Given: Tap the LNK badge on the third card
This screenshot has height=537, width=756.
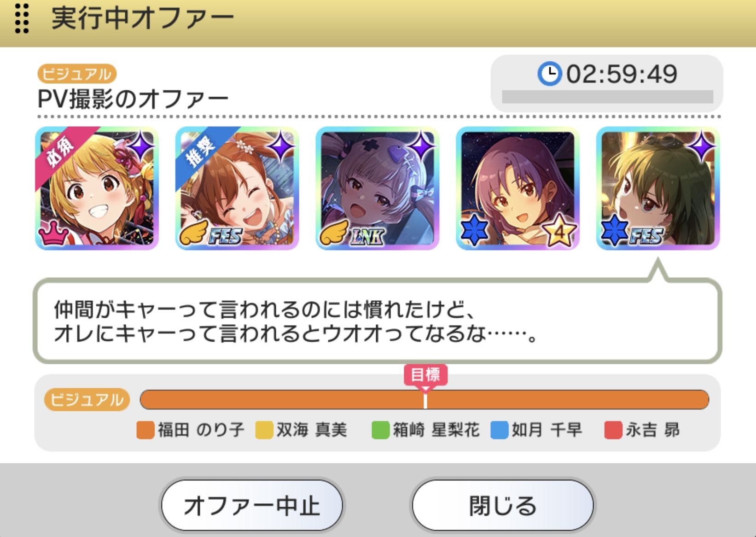Looking at the screenshot, I should tap(366, 237).
